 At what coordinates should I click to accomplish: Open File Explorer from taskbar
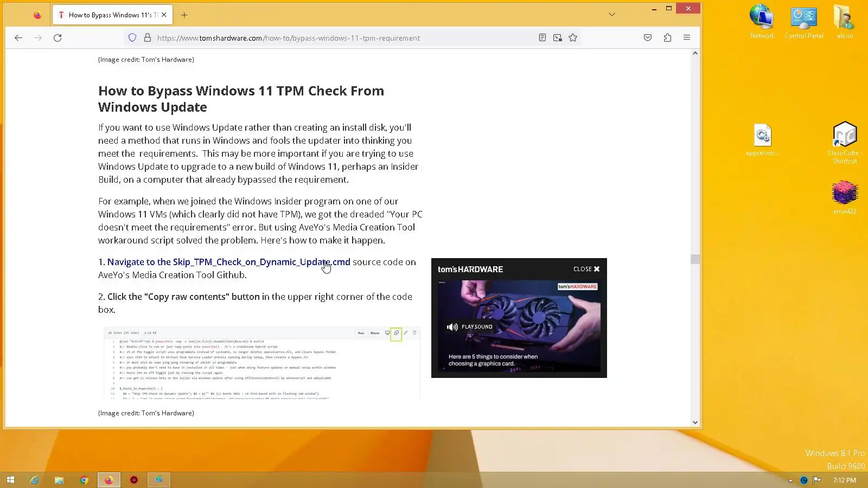tap(59, 480)
